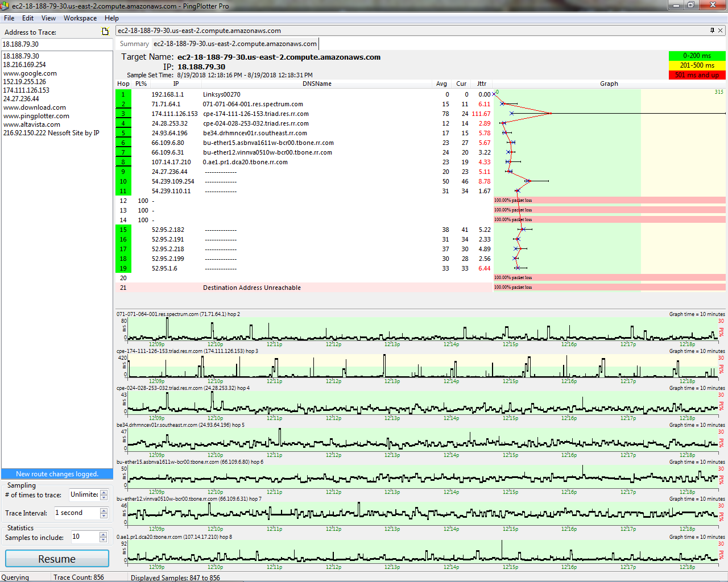
Task: Close the trace panel with small X
Action: point(721,30)
